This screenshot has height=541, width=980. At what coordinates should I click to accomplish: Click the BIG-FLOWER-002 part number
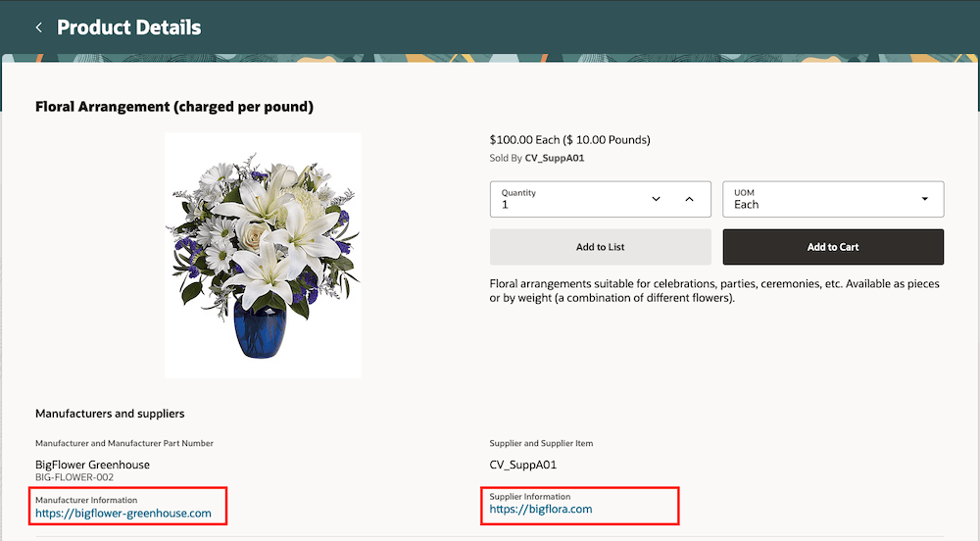point(74,477)
